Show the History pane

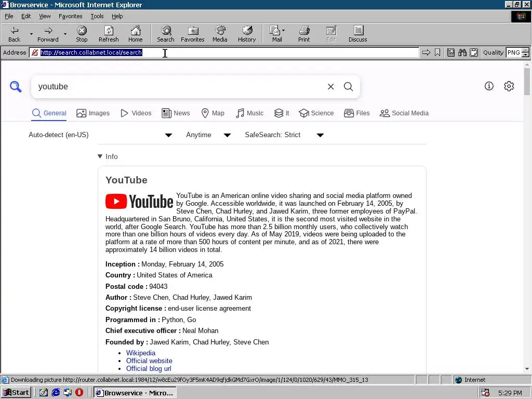247,34
